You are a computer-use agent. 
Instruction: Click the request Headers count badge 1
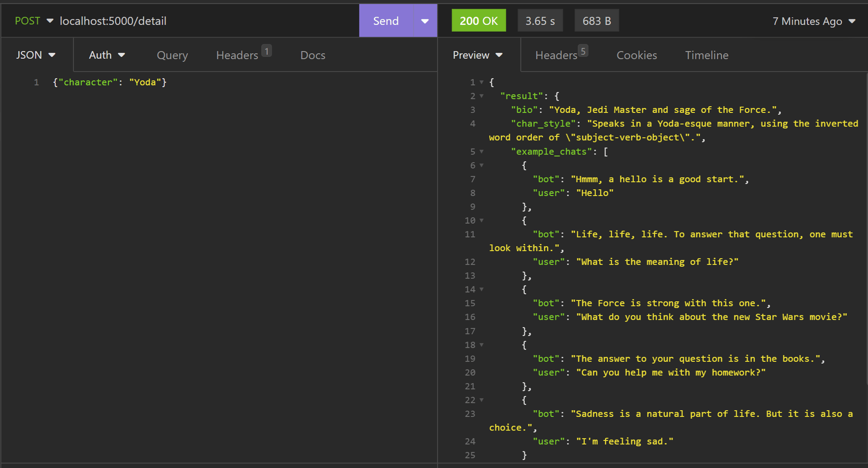coord(267,51)
